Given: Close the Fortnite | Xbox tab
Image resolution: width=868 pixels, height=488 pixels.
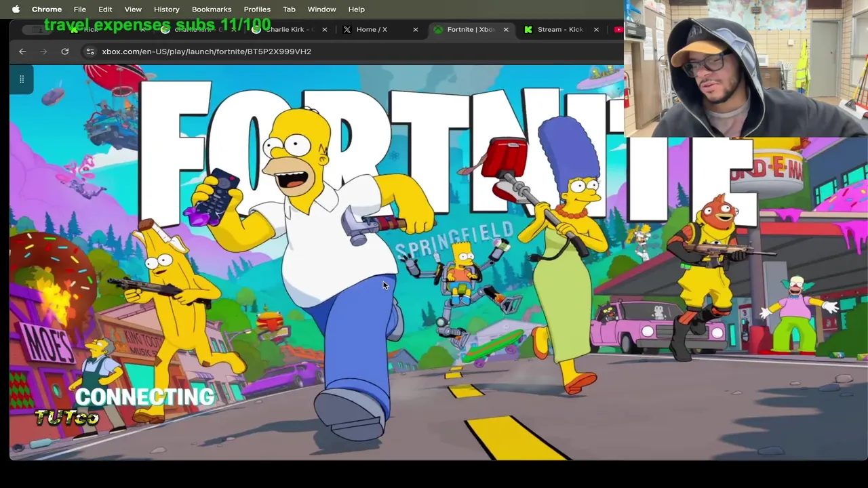Looking at the screenshot, I should [506, 30].
